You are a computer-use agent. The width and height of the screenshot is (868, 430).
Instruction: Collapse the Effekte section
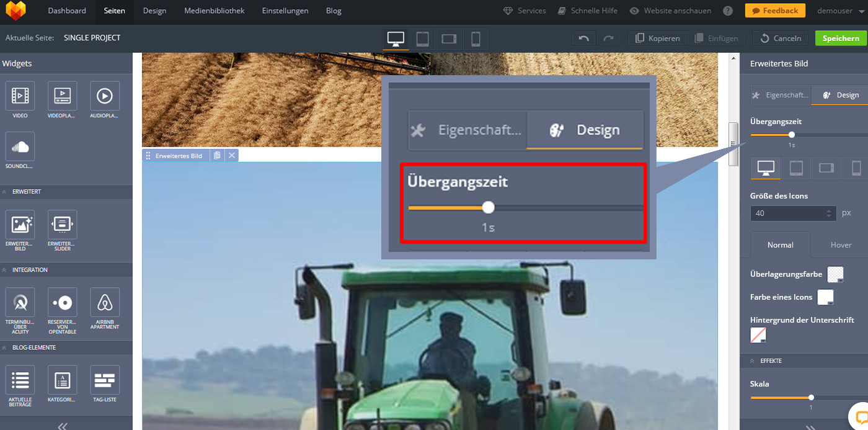[753, 361]
